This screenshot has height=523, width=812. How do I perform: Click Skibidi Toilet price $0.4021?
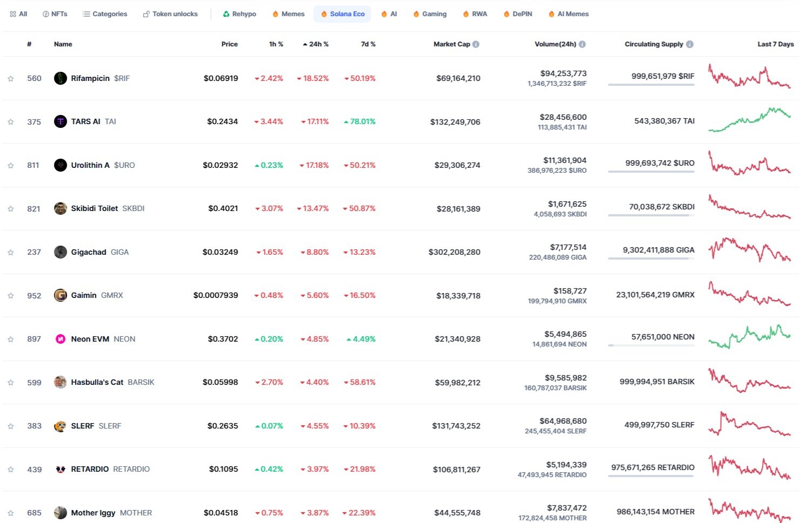[223, 208]
